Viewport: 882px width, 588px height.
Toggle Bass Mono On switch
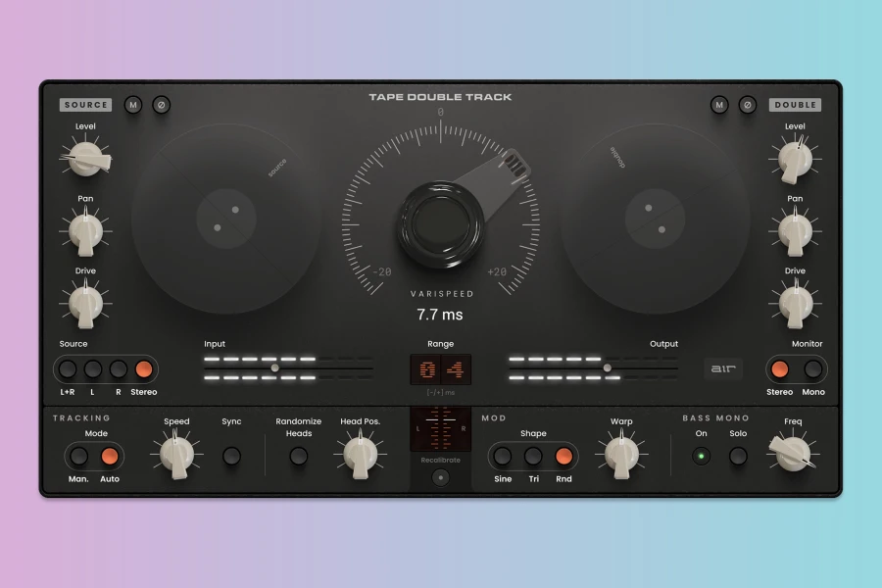[701, 456]
